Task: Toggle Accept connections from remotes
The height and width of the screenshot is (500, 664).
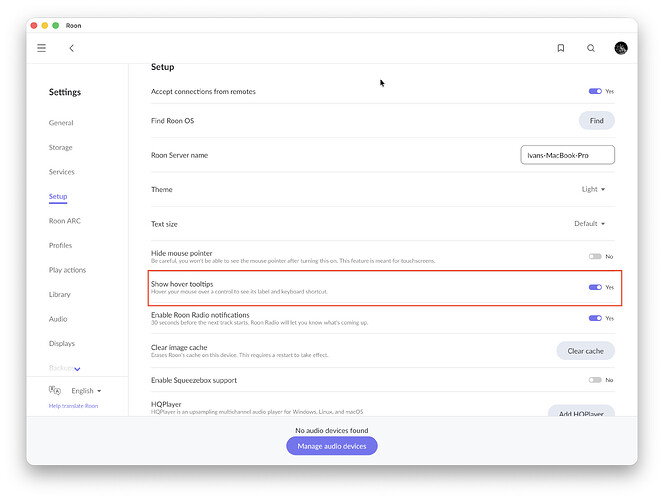Action: (x=595, y=91)
